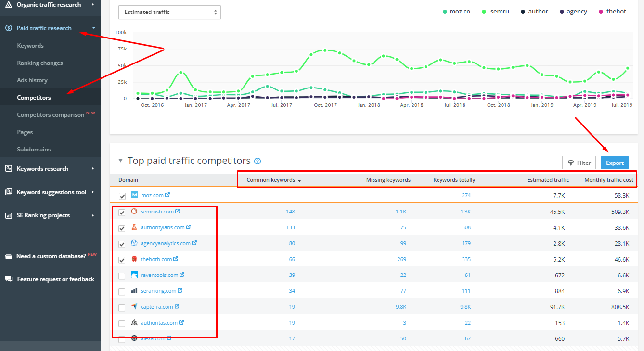Uncheck the moz.com row checkbox
The width and height of the screenshot is (644, 351).
click(x=122, y=195)
